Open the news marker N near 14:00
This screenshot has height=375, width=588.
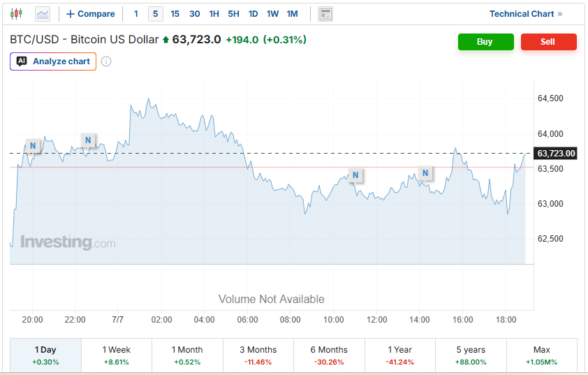coord(425,173)
